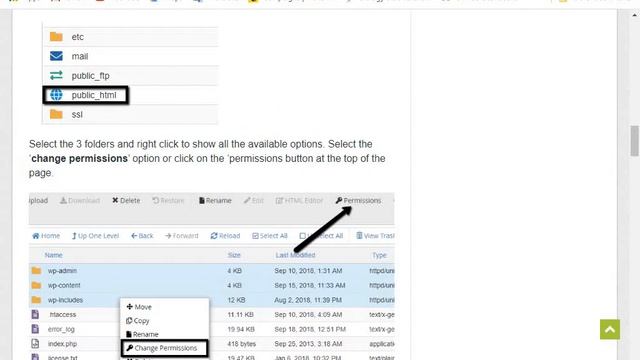Click the wp-admin folder icon

[x=36, y=271]
